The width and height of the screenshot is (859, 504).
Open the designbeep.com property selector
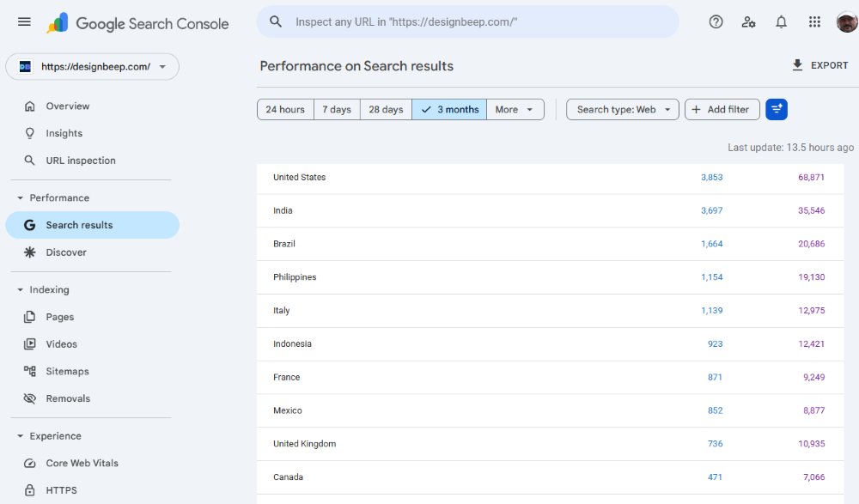click(x=93, y=66)
